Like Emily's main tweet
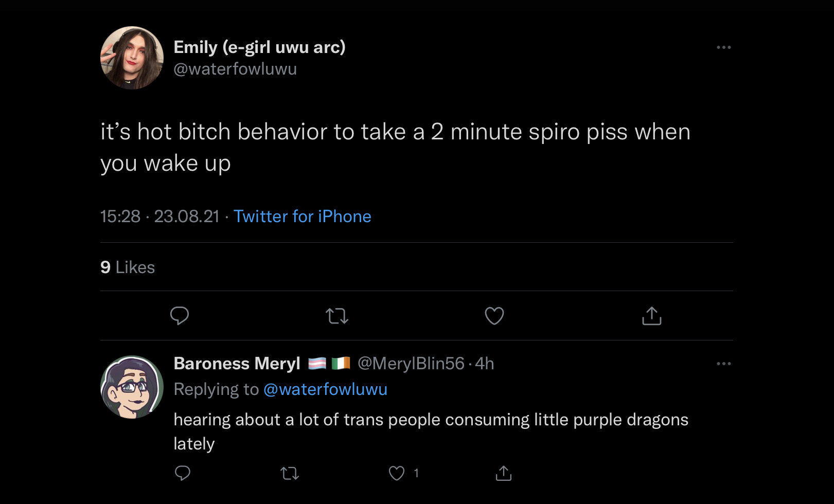This screenshot has width=834, height=504. click(494, 316)
